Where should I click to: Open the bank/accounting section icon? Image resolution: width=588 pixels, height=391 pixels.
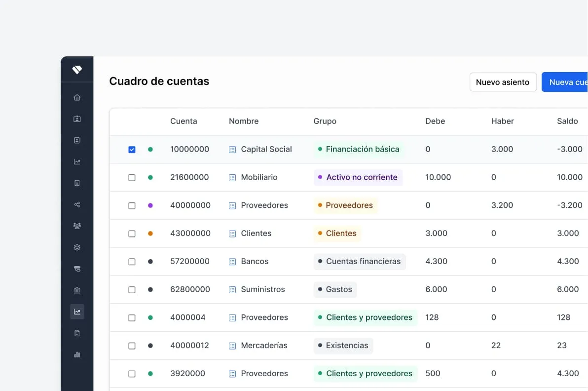point(77,290)
